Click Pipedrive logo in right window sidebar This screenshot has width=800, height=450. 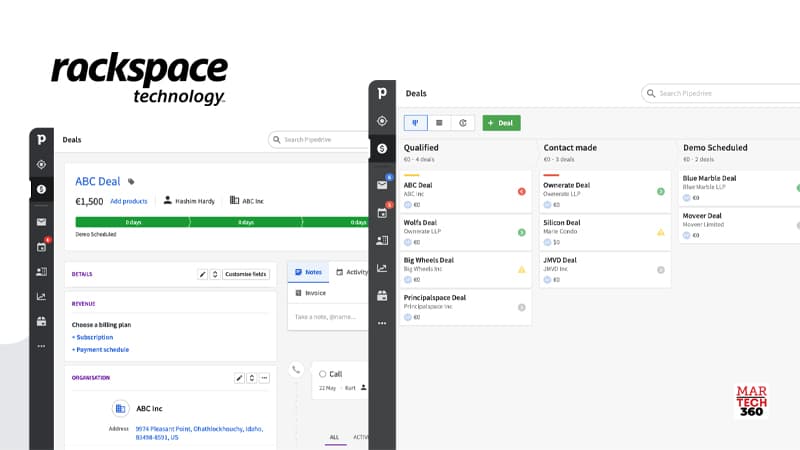[x=382, y=93]
